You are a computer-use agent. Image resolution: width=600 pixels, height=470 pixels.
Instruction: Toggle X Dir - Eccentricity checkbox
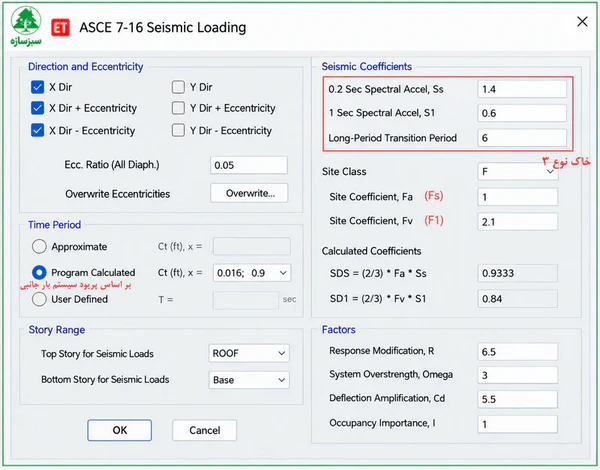pos(38,131)
